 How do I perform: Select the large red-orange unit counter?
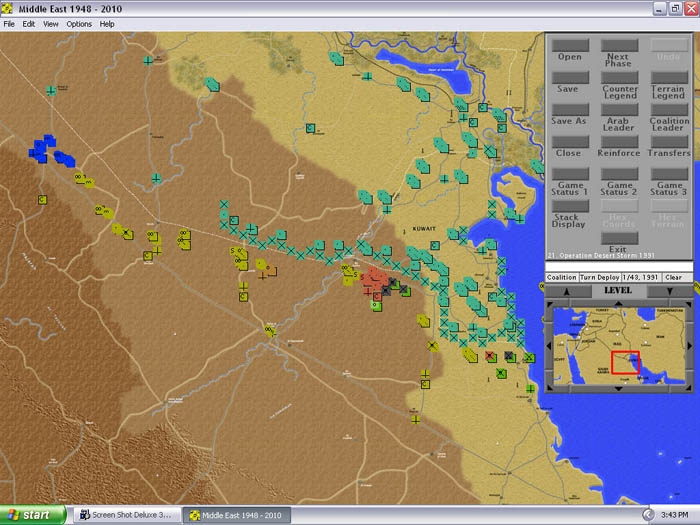(373, 279)
